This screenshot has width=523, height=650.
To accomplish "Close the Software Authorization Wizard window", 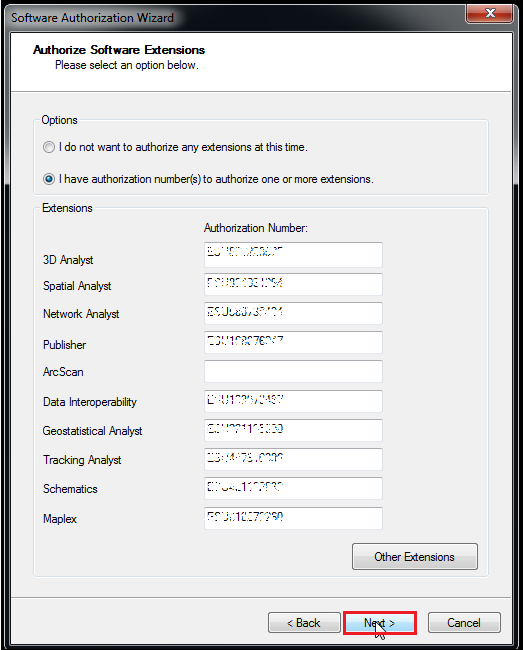I will click(490, 13).
